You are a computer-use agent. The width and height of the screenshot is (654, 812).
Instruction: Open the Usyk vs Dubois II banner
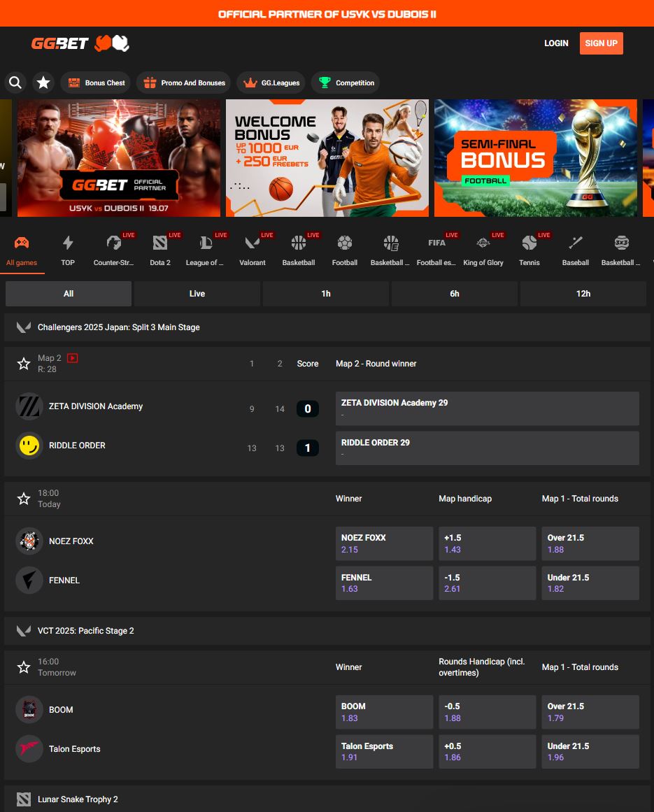[x=119, y=158]
